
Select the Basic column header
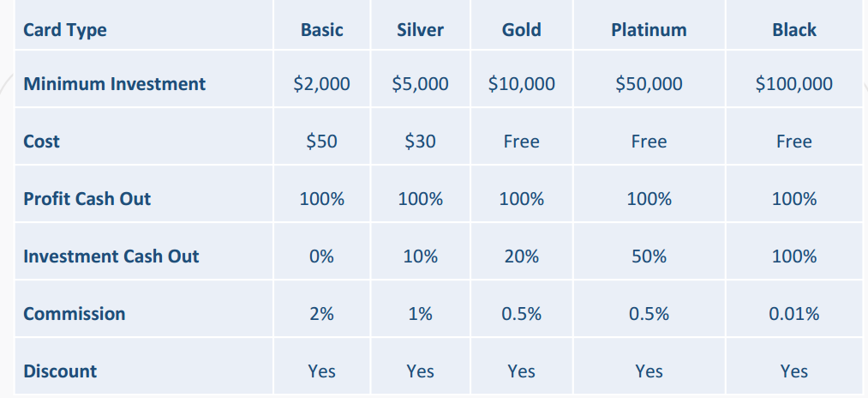322,30
